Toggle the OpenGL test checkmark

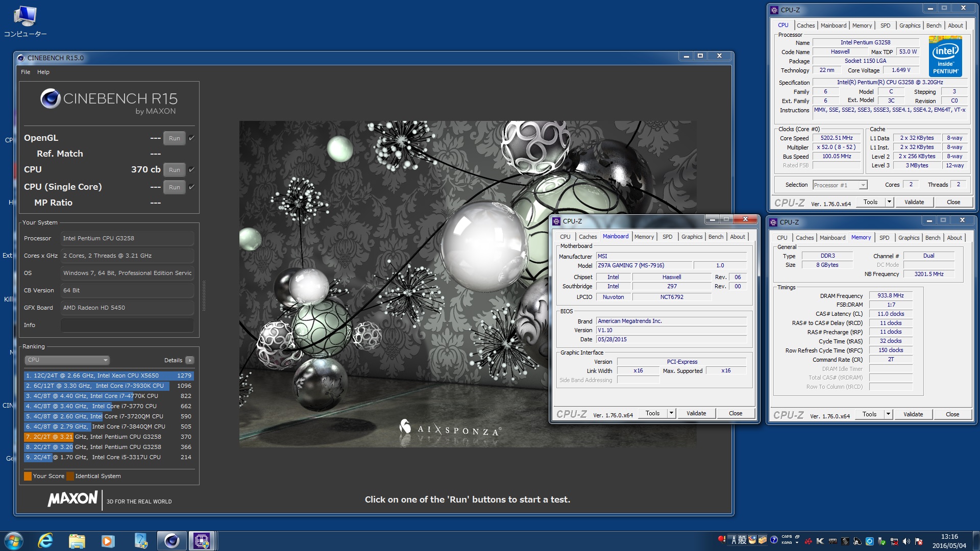tap(191, 138)
